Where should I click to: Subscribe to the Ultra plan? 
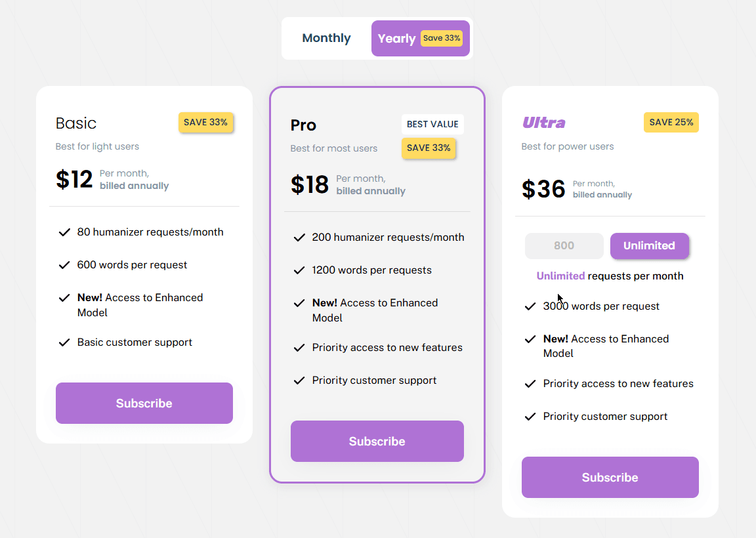(x=610, y=478)
